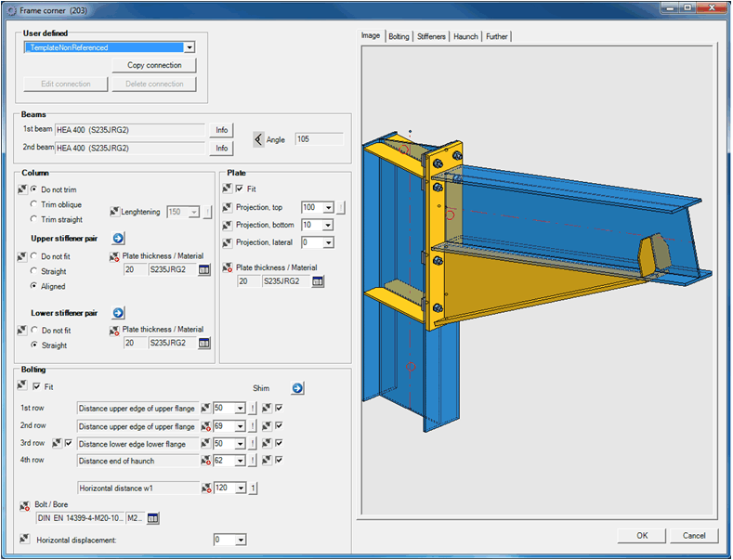Screen dimensions: 733x560
Task: Click the Shim blue arrow button
Action: pos(297,388)
